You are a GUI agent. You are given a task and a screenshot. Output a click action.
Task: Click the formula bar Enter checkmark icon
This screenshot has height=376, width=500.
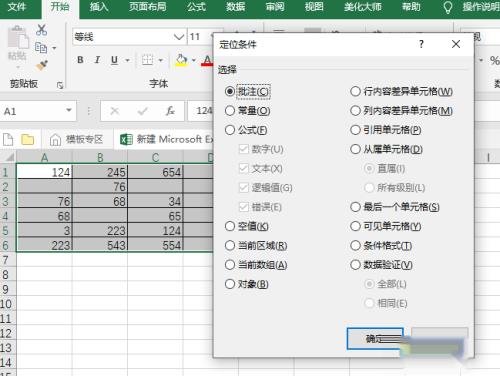[x=143, y=111]
